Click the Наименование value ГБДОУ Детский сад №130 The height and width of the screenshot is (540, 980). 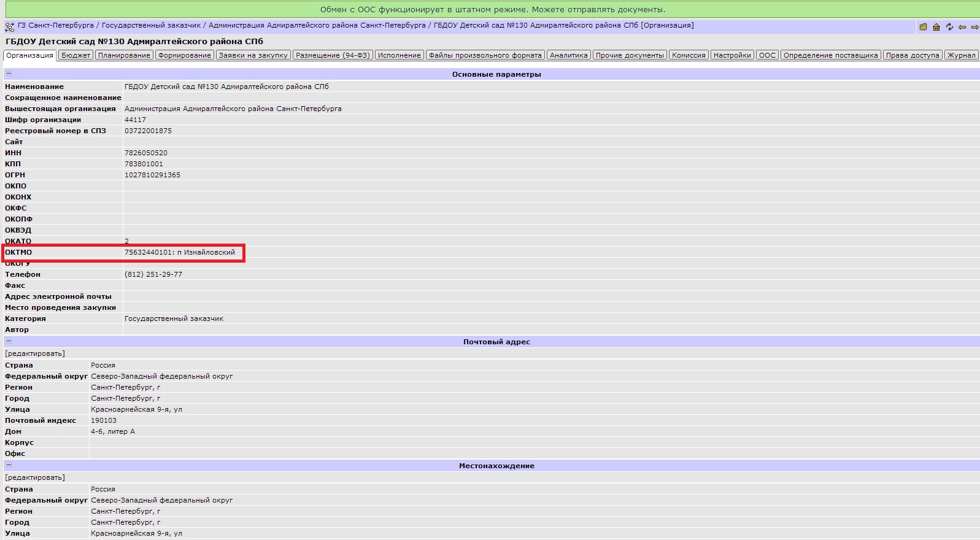(226, 87)
